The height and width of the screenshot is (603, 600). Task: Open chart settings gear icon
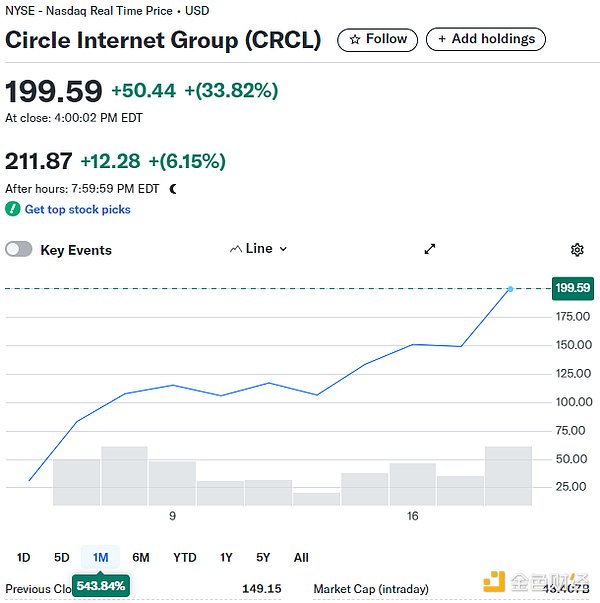point(577,249)
